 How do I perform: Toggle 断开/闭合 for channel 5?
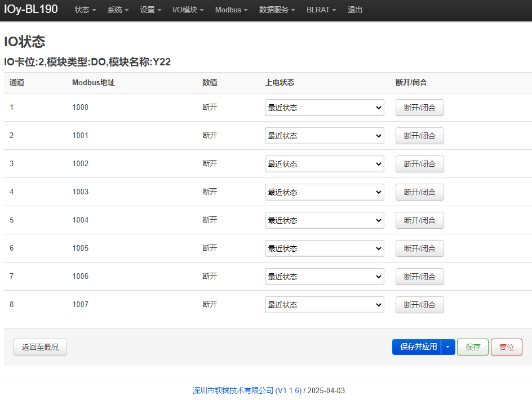(x=420, y=220)
